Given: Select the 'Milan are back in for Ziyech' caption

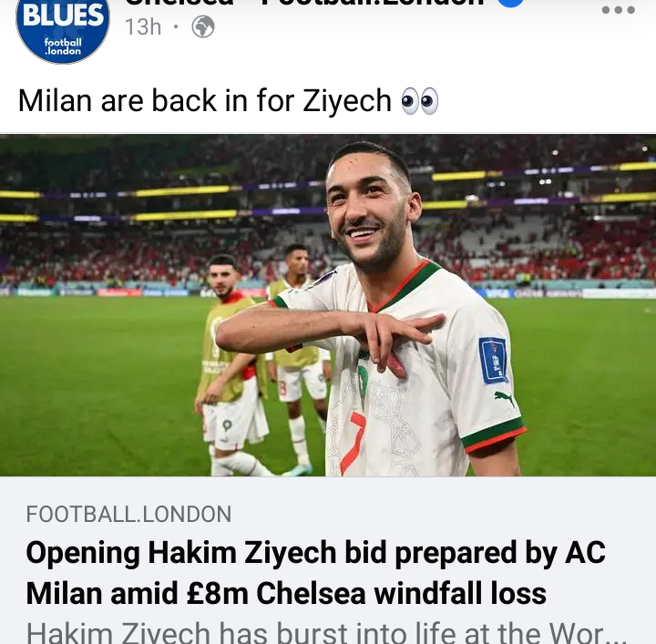Looking at the screenshot, I should (205, 101).
